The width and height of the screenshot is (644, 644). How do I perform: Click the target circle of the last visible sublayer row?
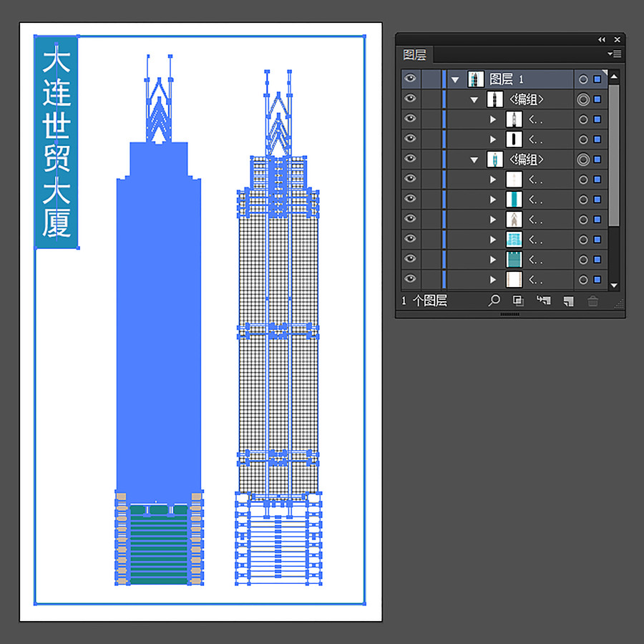(x=583, y=280)
